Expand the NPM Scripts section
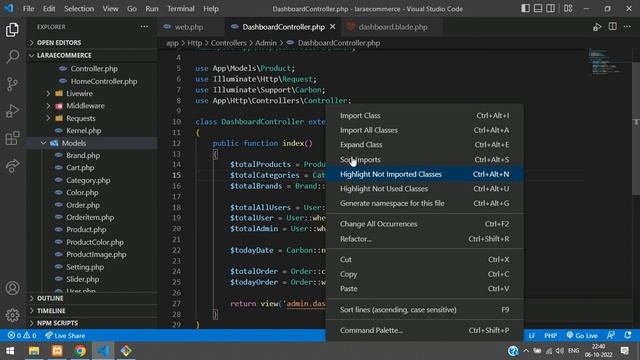 click(93, 323)
